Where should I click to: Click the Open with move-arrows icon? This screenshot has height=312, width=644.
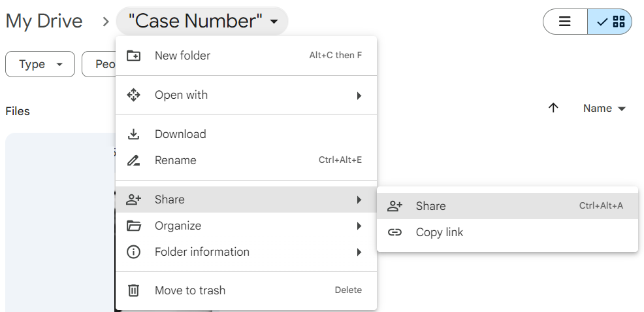[x=133, y=95]
